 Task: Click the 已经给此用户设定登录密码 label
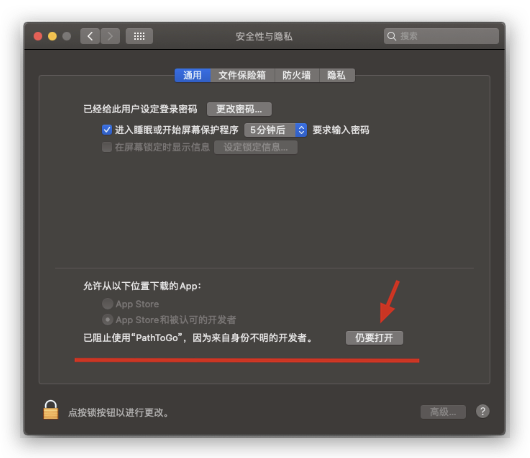click(140, 109)
